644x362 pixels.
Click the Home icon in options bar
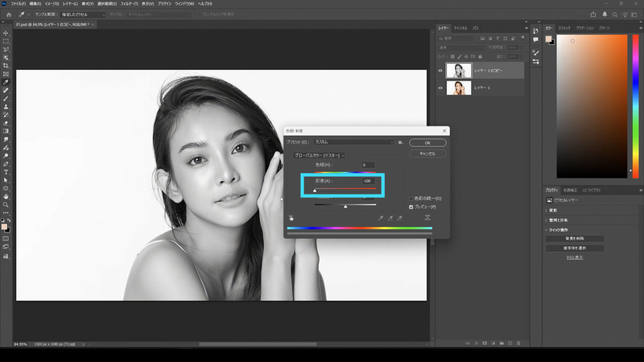pyautogui.click(x=9, y=14)
